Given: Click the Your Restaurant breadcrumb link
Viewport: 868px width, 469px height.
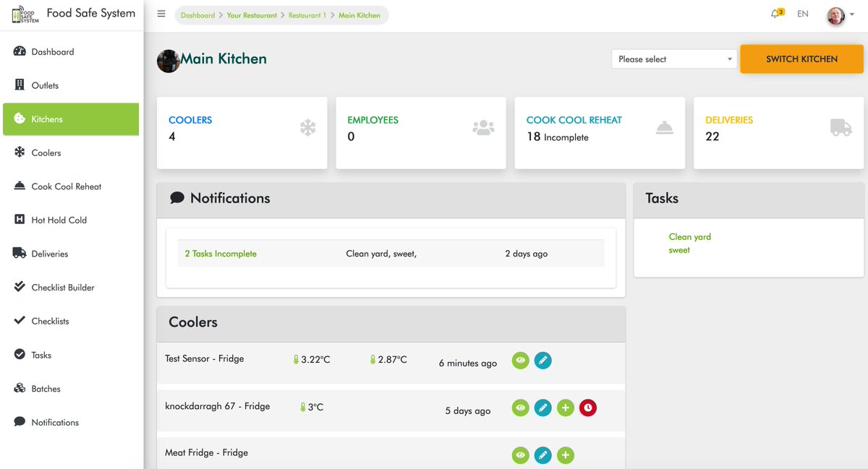Looking at the screenshot, I should click(x=252, y=15).
